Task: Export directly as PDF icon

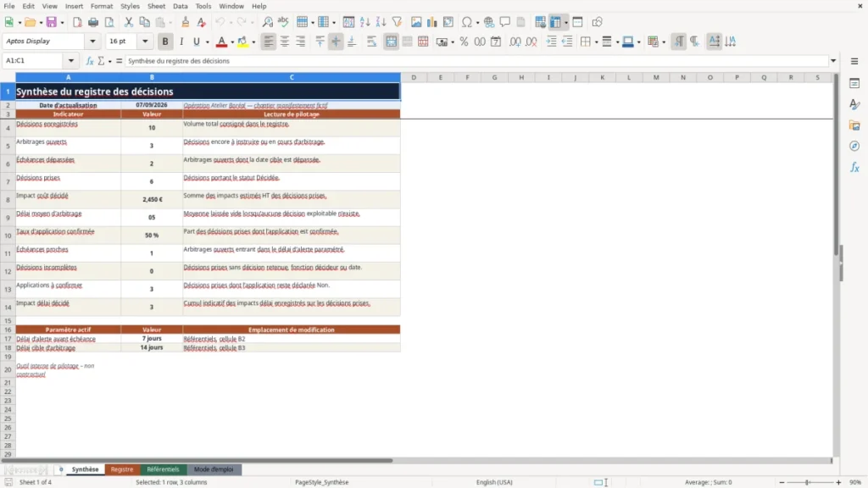Action: coord(77,22)
